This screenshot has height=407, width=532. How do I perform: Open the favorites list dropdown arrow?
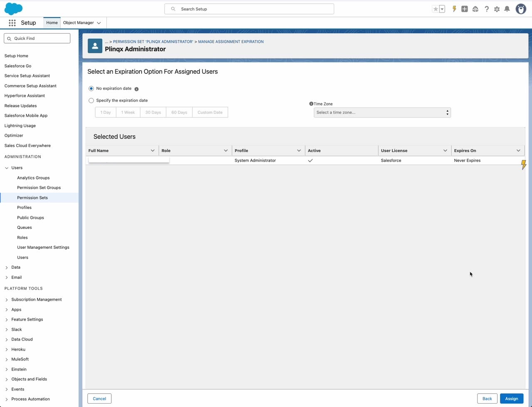(442, 9)
